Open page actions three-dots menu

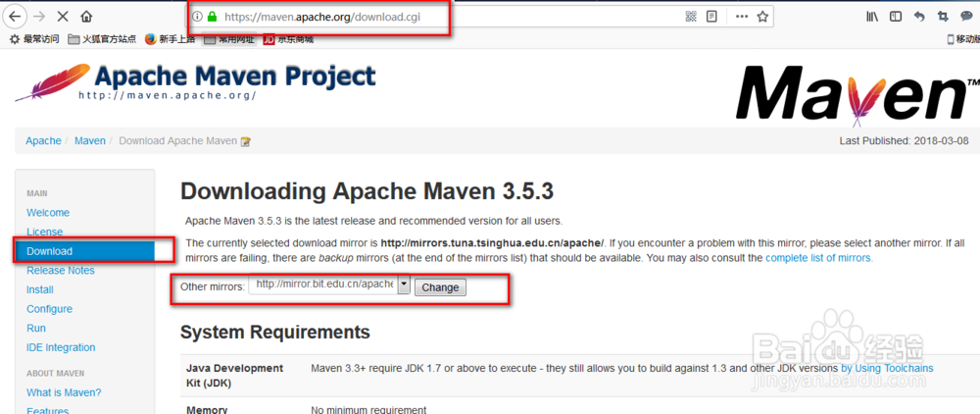(x=742, y=17)
